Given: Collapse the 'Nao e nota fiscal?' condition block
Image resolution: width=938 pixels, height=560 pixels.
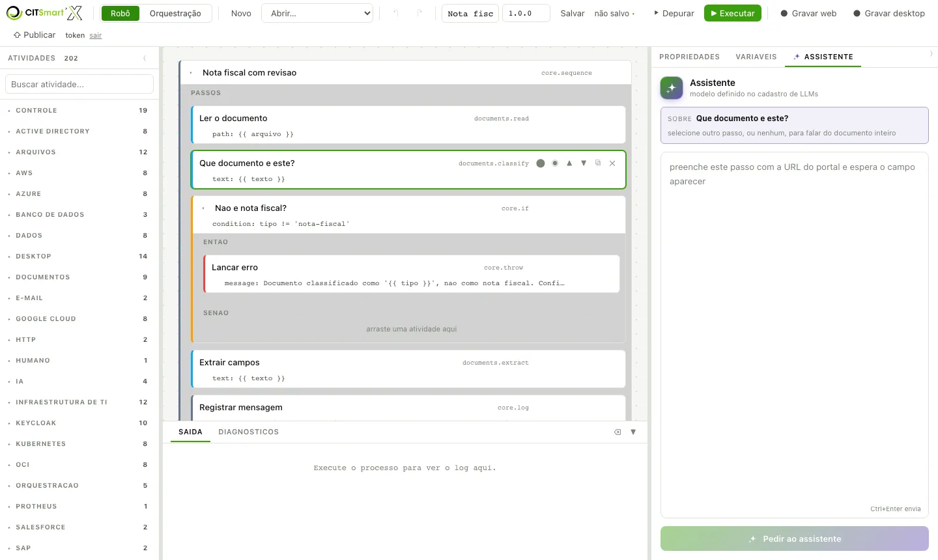Looking at the screenshot, I should [x=203, y=208].
